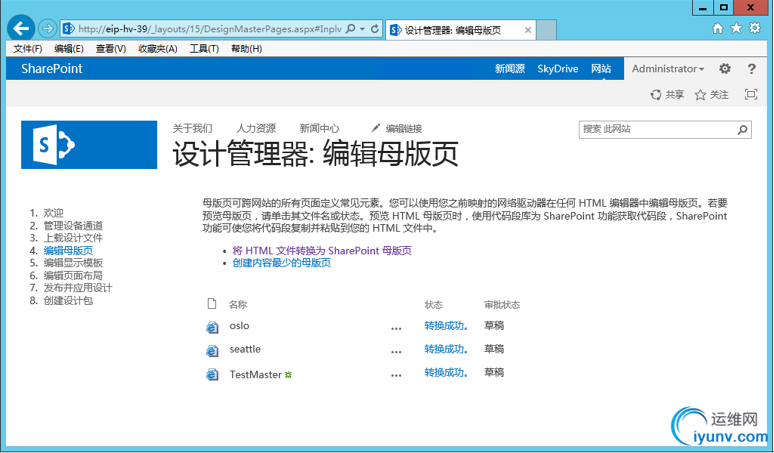The width and height of the screenshot is (774, 453).
Task: Click the search magnifier icon in site search box
Action: [742, 130]
